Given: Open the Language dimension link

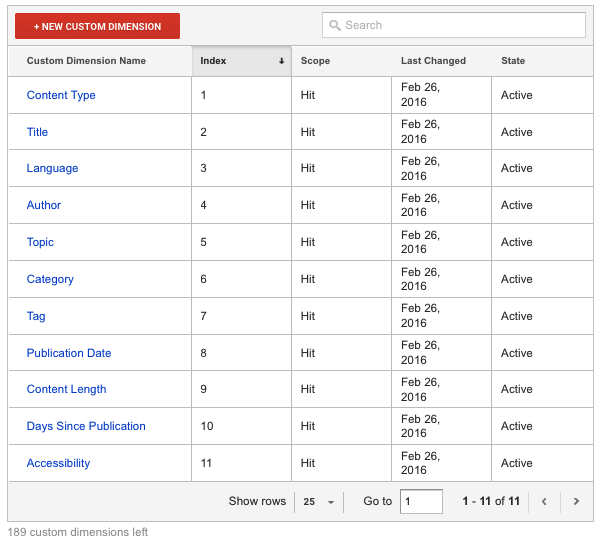Looking at the screenshot, I should pos(52,169).
